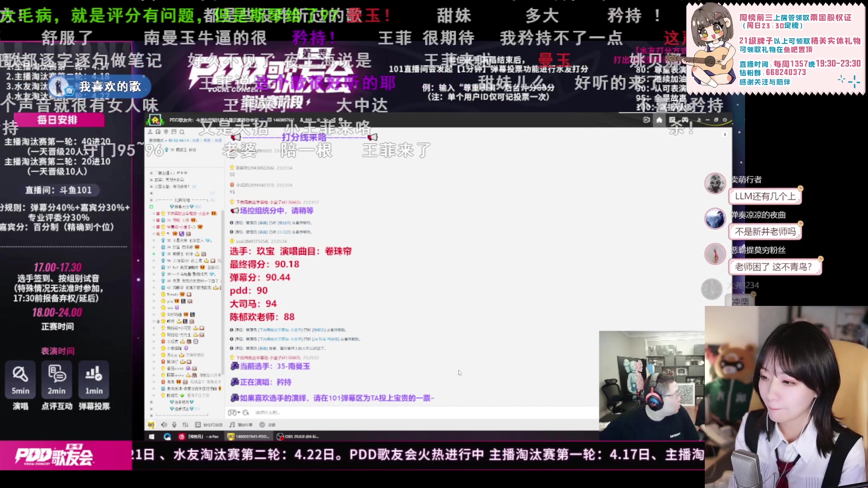Image resolution: width=868 pixels, height=488 pixels.
Task: Click the streamer's webcam in bottom-right corner
Action: [x=786, y=397]
